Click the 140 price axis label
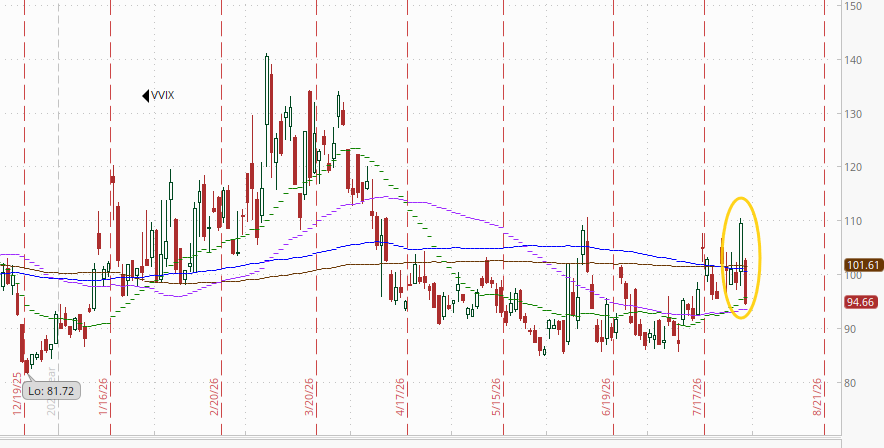The image size is (884, 448). tap(852, 60)
